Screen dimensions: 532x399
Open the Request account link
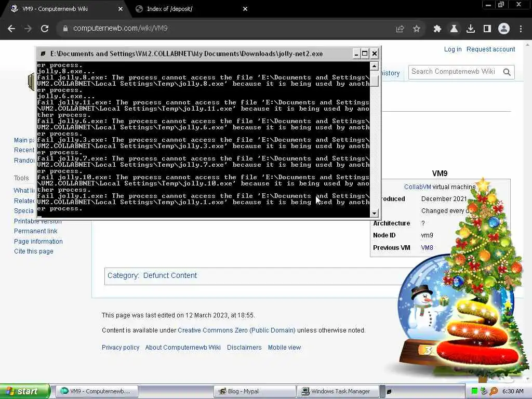490,49
